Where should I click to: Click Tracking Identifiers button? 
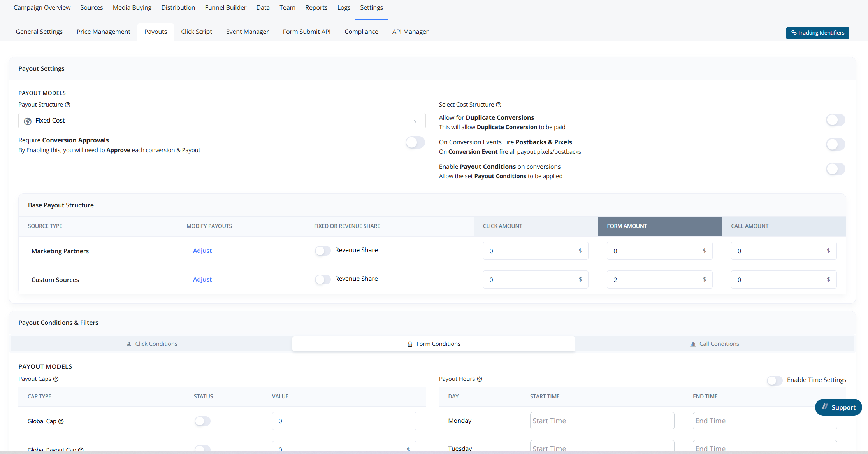[x=817, y=33]
